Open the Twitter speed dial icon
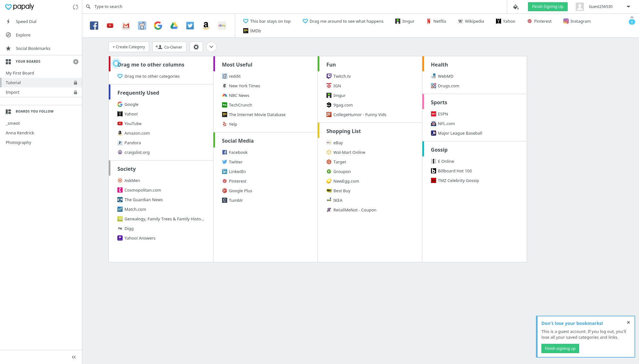639x364 pixels. [190, 26]
